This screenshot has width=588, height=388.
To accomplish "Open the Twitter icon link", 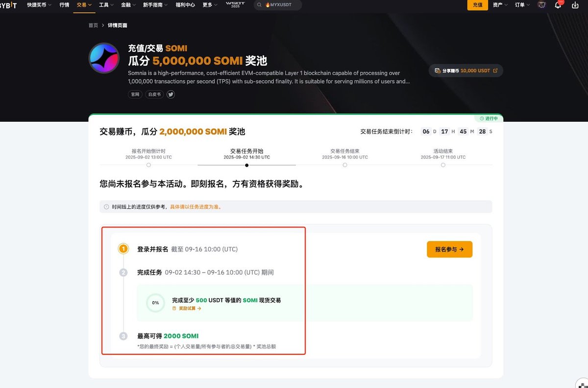I will tap(171, 94).
